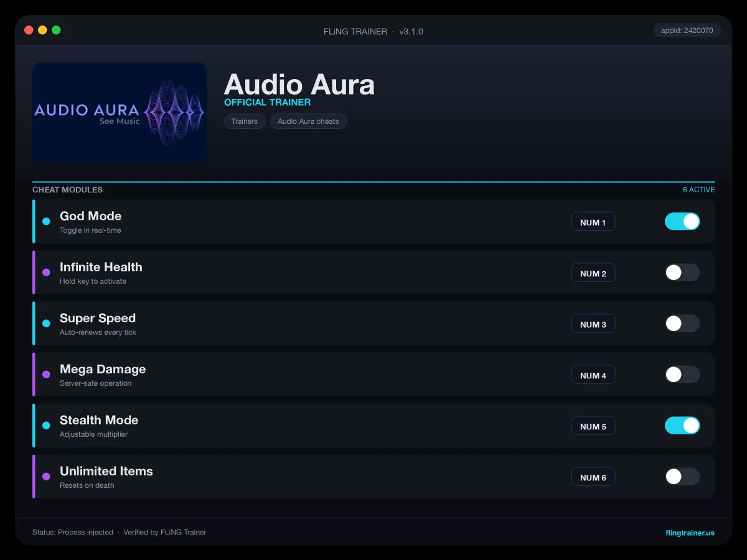
Task: Select the NUM 4 hotkey badge
Action: (593, 375)
